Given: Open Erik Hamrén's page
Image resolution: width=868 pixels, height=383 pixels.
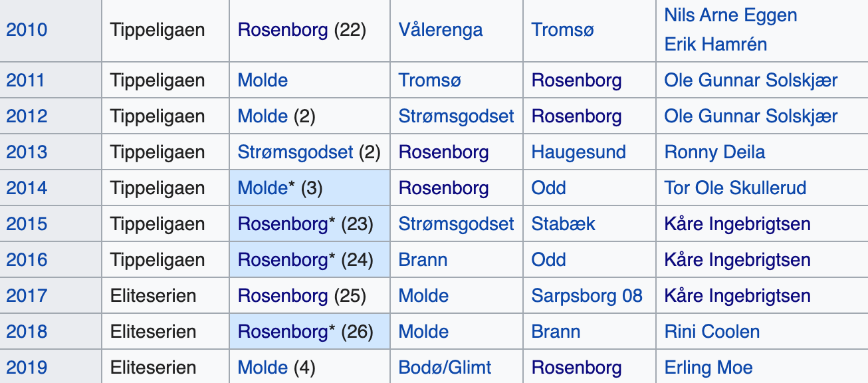Looking at the screenshot, I should [716, 45].
